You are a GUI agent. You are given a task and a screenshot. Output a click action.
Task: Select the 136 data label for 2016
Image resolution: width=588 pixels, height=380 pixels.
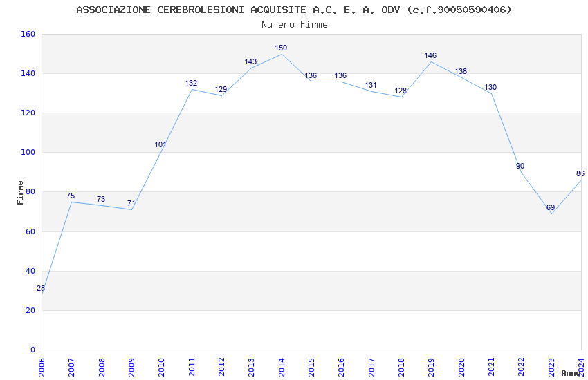pos(340,75)
